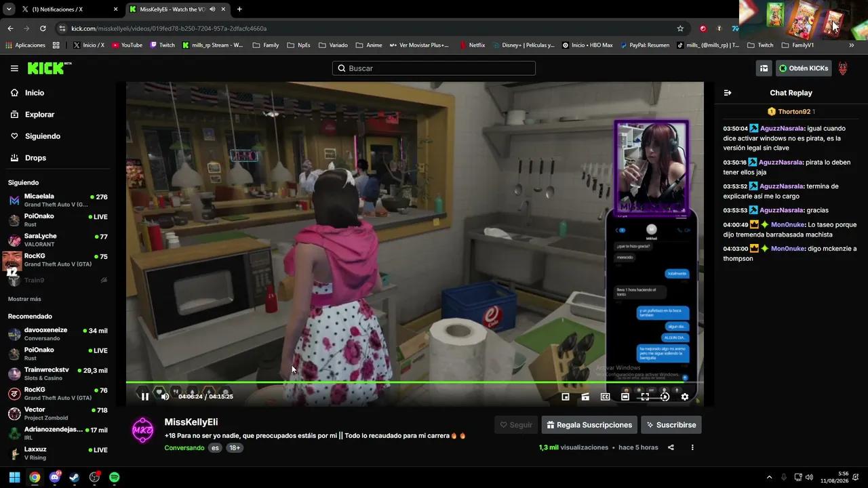This screenshot has width=868, height=488.
Task: Click the address bar URL
Action: click(x=169, y=28)
